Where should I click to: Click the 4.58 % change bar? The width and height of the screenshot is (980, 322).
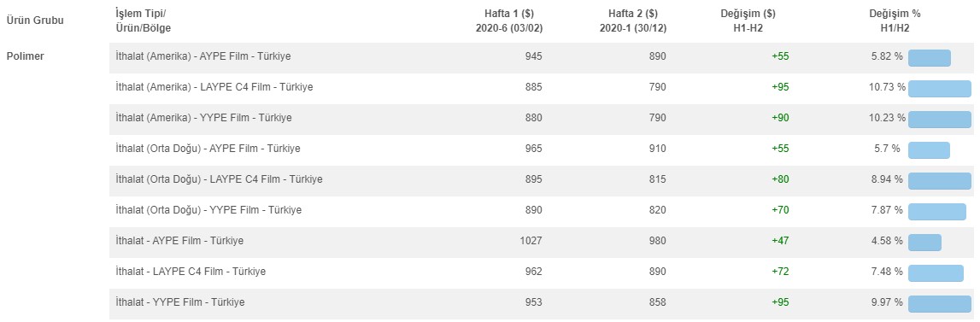point(924,242)
